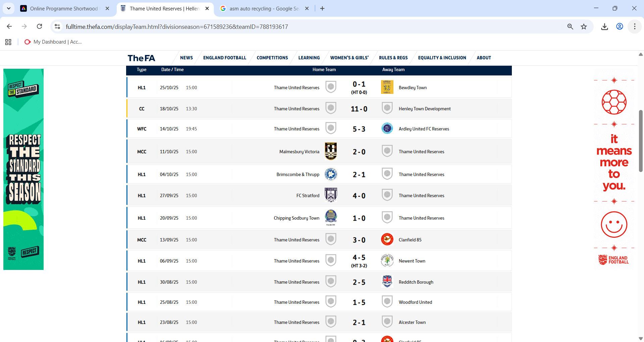Click the Redditch Borough club crest

[387, 281]
